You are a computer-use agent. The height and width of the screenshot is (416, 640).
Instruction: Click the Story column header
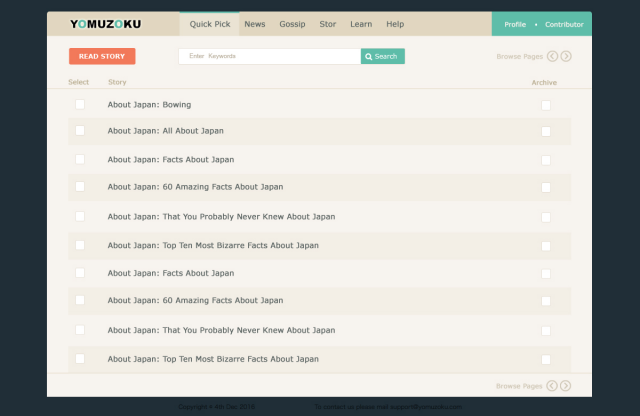tap(117, 82)
